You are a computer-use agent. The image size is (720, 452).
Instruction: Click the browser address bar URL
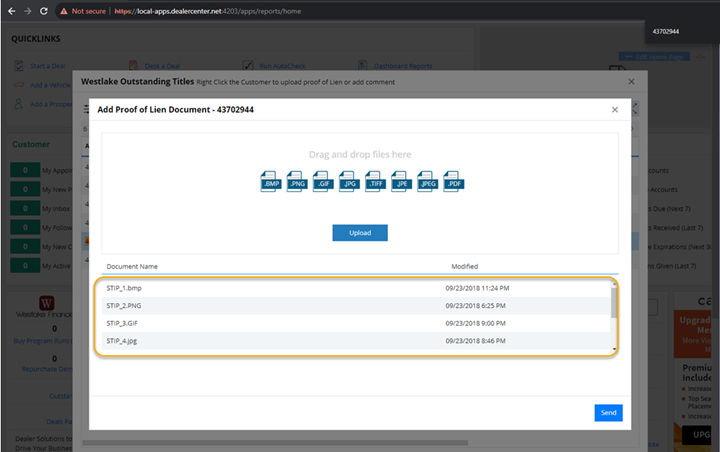tap(208, 11)
